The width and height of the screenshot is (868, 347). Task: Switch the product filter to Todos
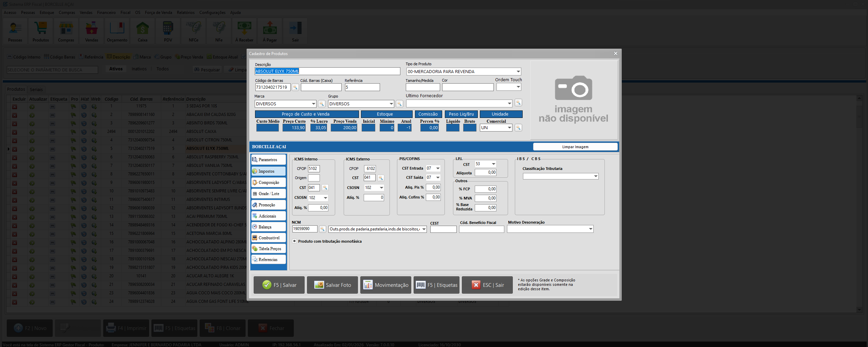pos(162,68)
